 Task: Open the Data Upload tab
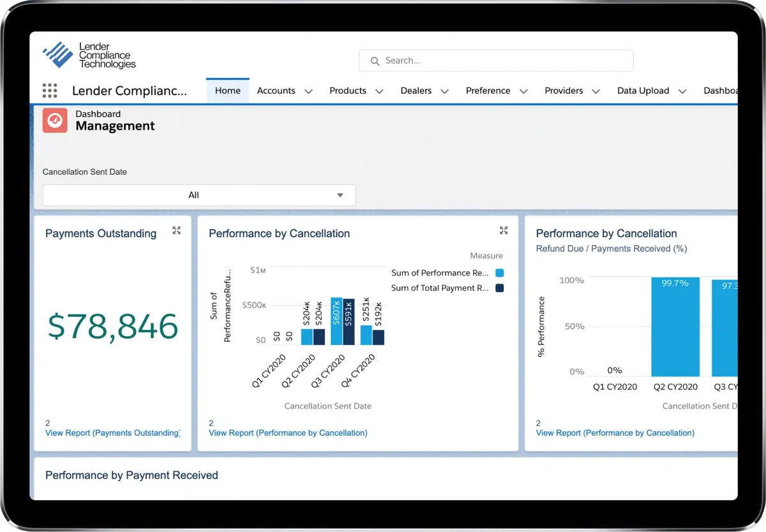[643, 91]
